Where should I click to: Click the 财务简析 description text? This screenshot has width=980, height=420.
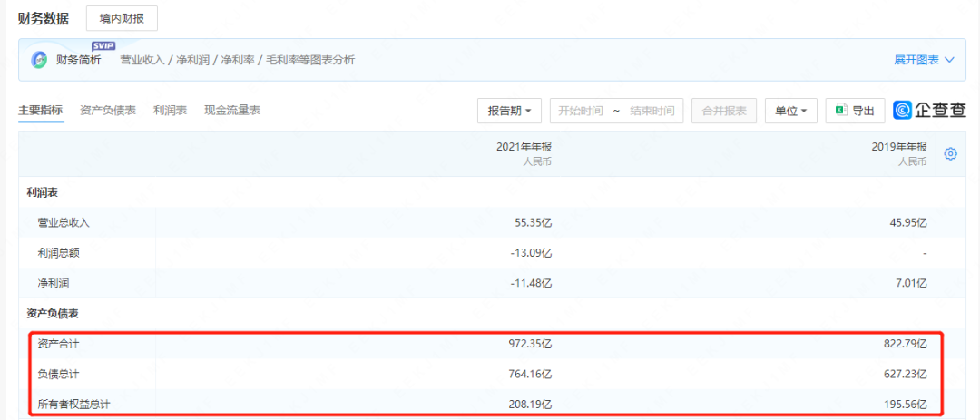click(238, 60)
